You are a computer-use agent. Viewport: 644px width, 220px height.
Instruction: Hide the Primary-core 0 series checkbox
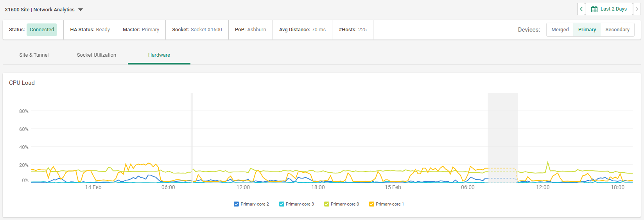click(326, 204)
